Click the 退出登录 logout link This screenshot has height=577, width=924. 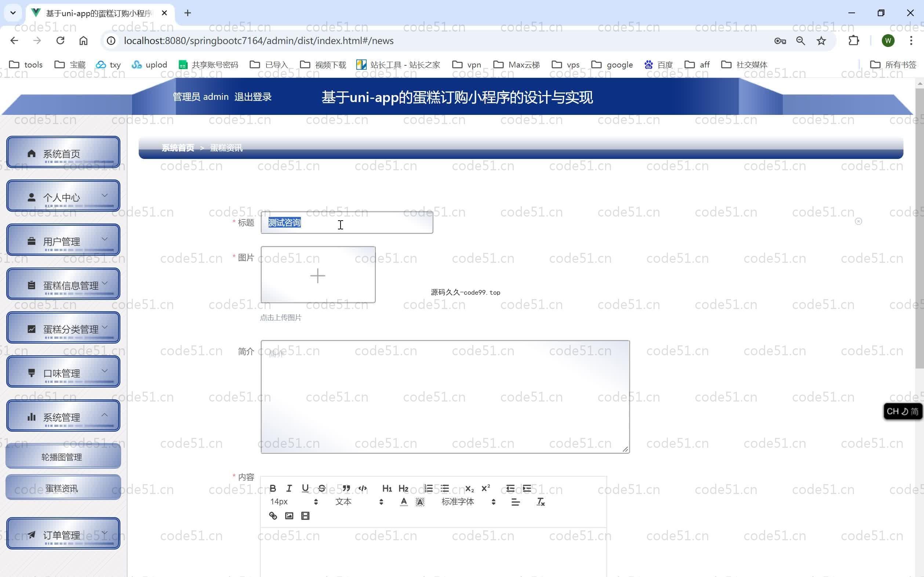click(x=253, y=97)
